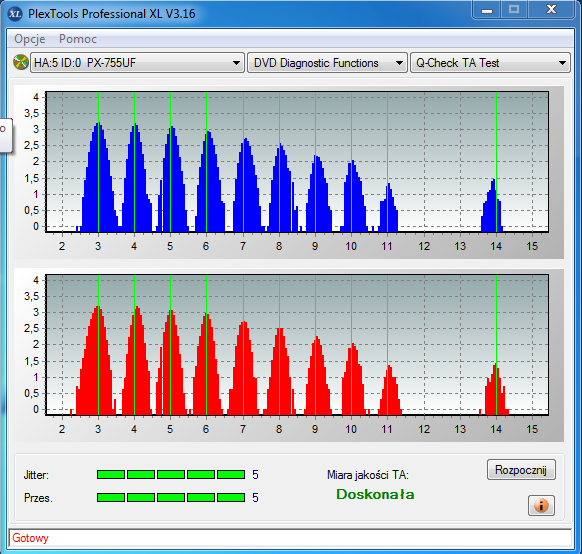This screenshot has width=582, height=554.
Task: Click the blue peak at 3 in top chart
Action: click(x=99, y=177)
